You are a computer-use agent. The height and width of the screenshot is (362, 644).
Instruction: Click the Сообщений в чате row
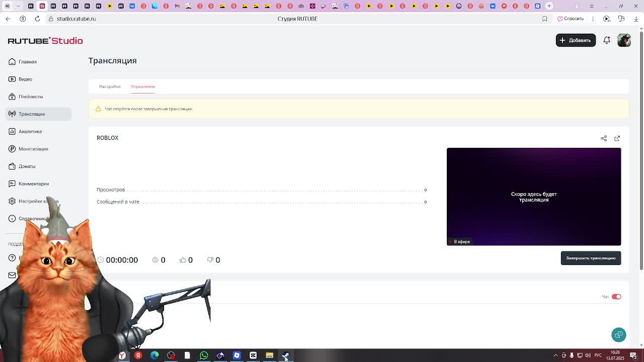coord(262,202)
